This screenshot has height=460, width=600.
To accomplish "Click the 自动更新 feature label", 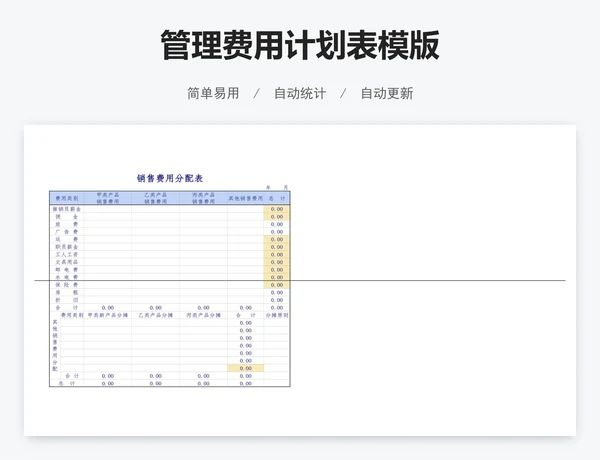I will (x=386, y=93).
